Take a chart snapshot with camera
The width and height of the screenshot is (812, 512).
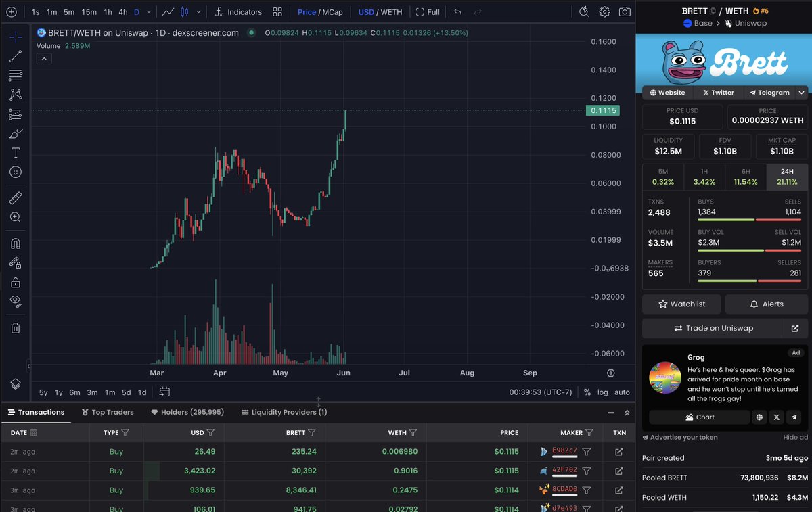[x=625, y=12]
